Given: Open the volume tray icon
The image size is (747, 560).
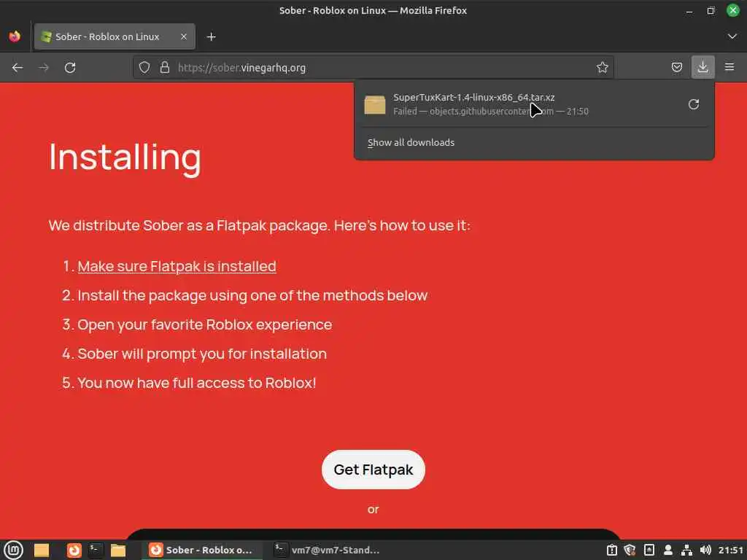Looking at the screenshot, I should click(705, 550).
